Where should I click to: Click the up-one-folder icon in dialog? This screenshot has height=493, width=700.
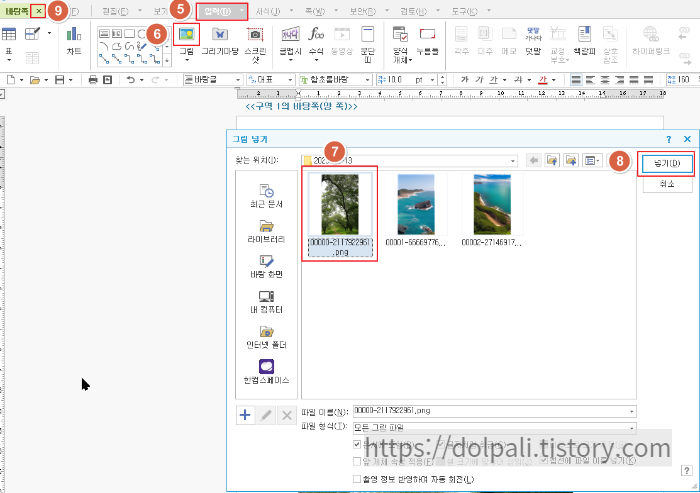click(552, 160)
